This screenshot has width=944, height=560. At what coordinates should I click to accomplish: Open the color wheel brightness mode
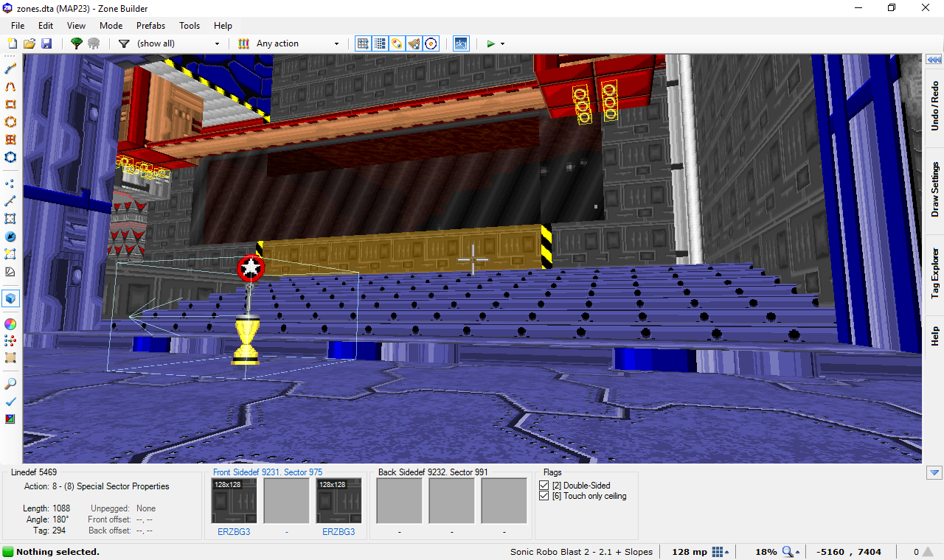tap(10, 323)
